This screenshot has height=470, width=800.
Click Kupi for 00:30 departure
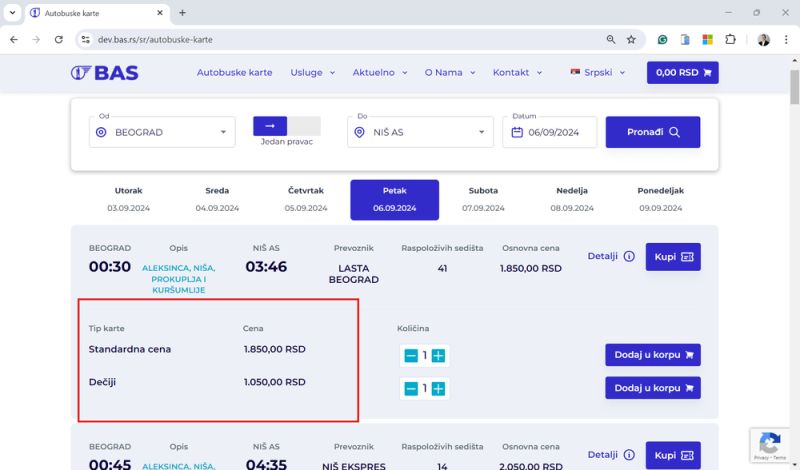pyautogui.click(x=673, y=257)
